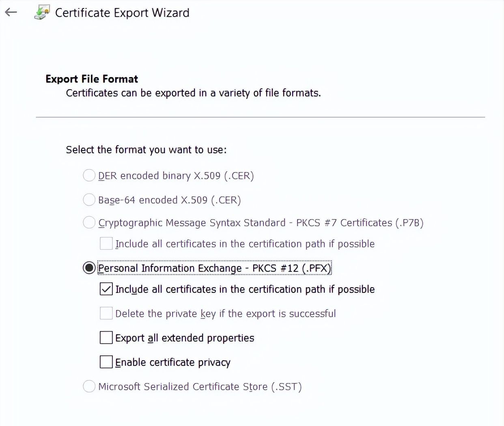Select Personal Information Exchange PKCS #12 radio button
This screenshot has height=426, width=504.
pos(89,268)
